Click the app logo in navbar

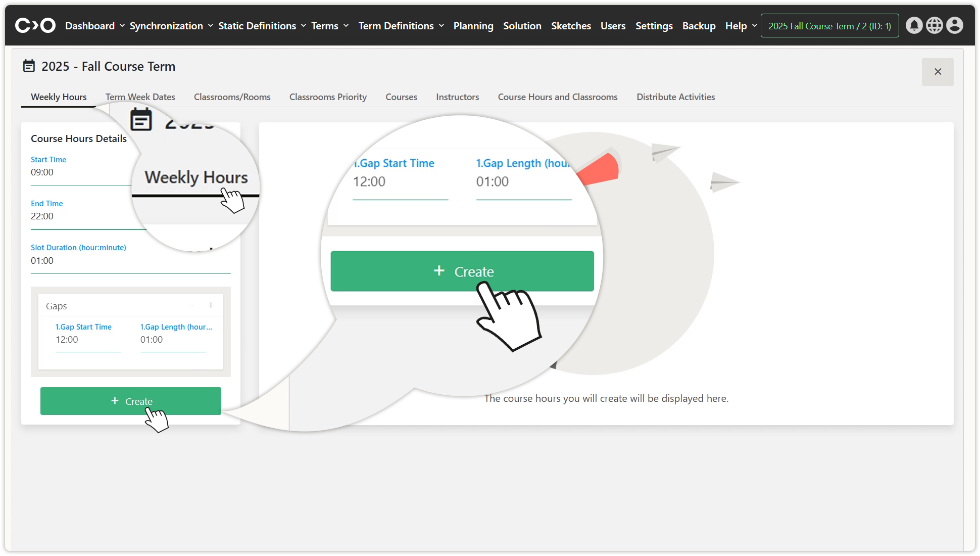click(x=35, y=25)
